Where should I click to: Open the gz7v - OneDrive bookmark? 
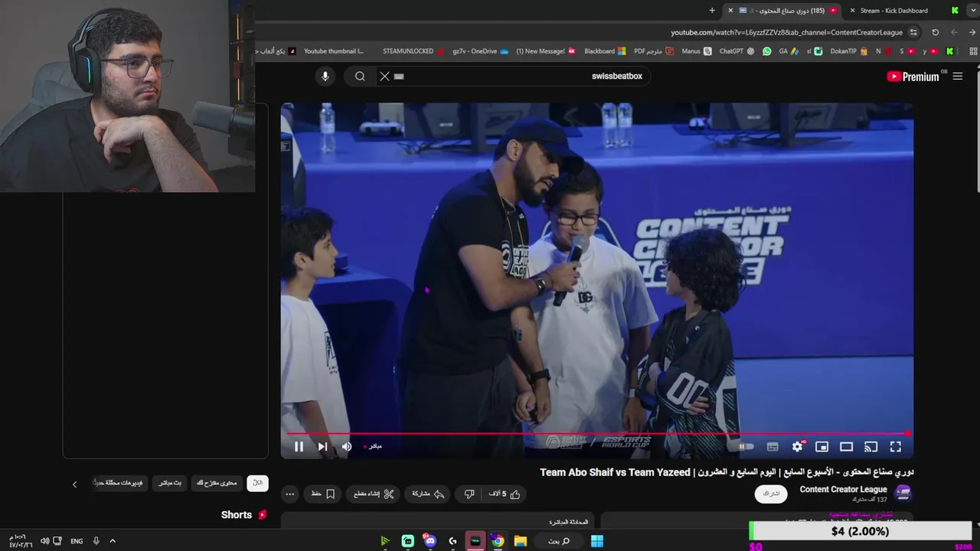(x=480, y=51)
